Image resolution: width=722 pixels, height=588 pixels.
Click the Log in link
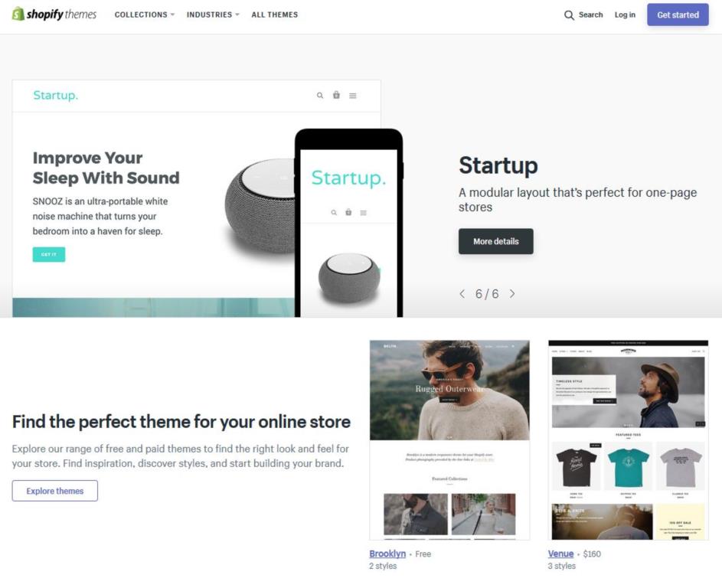pos(625,15)
